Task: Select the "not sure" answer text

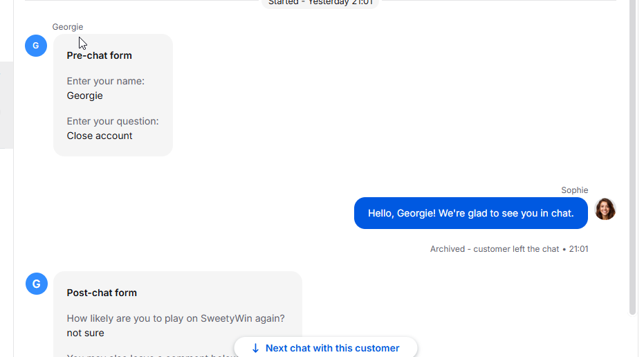Action: (85, 333)
